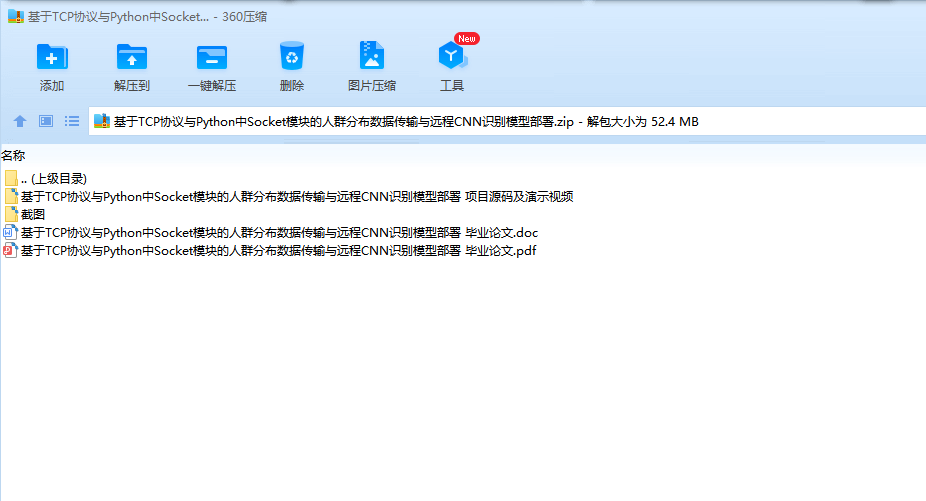
Task: Click folder icon of 项目源码及演示视频
Action: pos(11,196)
